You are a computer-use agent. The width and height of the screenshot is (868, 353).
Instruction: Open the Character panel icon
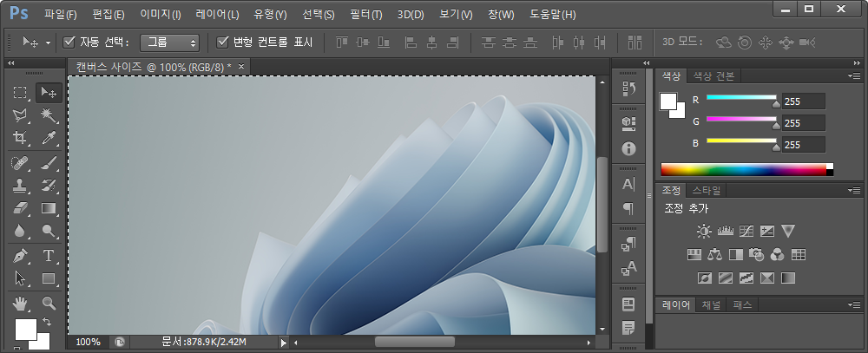[628, 184]
